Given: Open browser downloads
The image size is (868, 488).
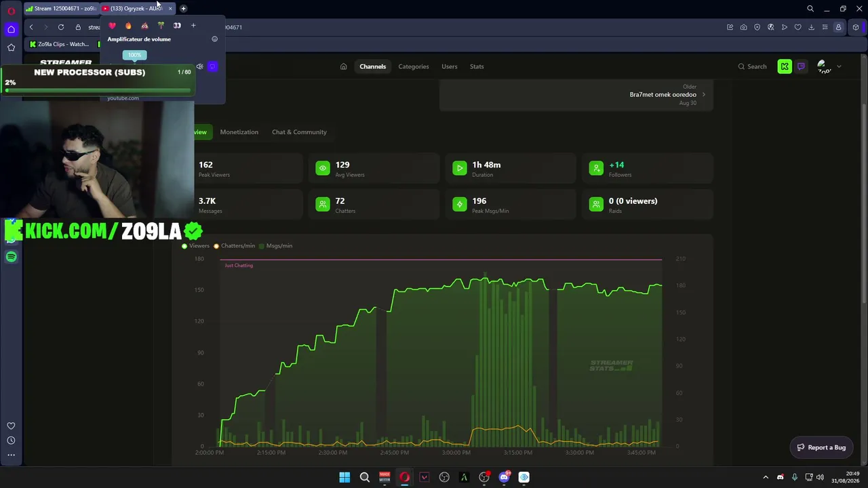Looking at the screenshot, I should click(811, 27).
